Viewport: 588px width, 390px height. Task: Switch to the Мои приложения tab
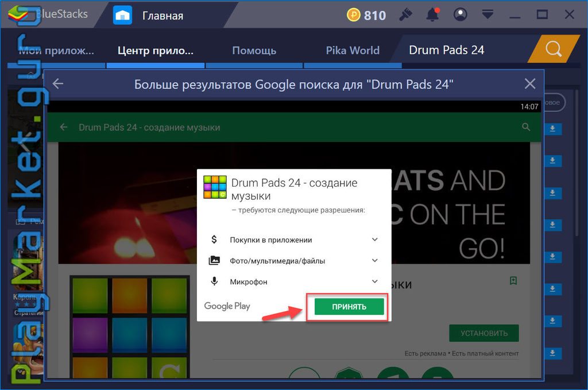tap(56, 50)
